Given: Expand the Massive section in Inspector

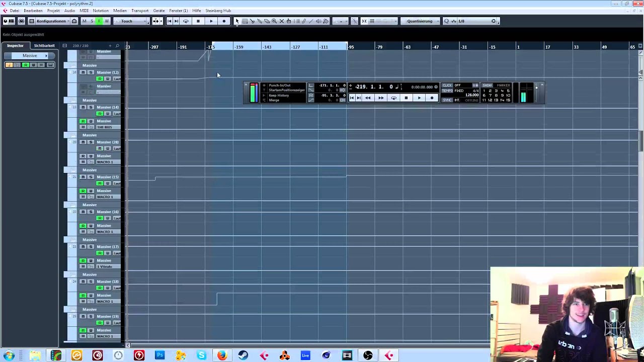Looking at the screenshot, I should [29, 56].
